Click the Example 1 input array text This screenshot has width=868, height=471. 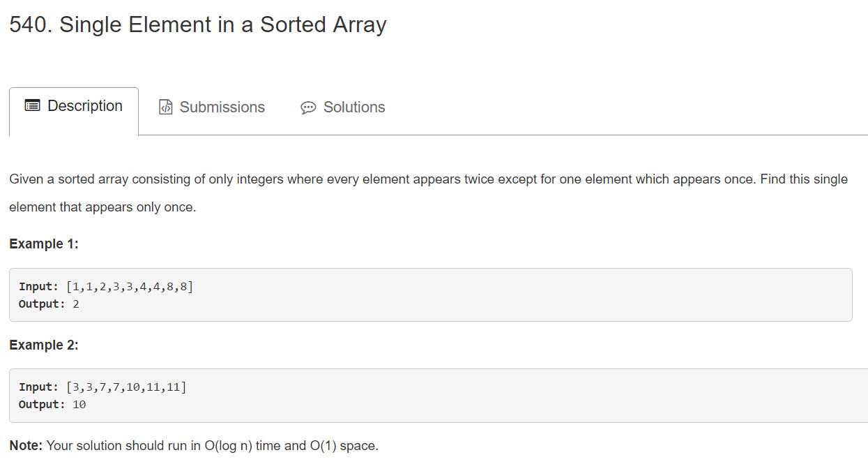coord(130,287)
